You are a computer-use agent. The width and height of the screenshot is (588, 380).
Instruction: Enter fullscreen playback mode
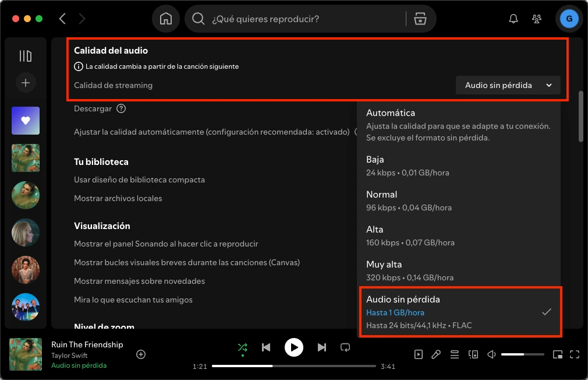(575, 354)
